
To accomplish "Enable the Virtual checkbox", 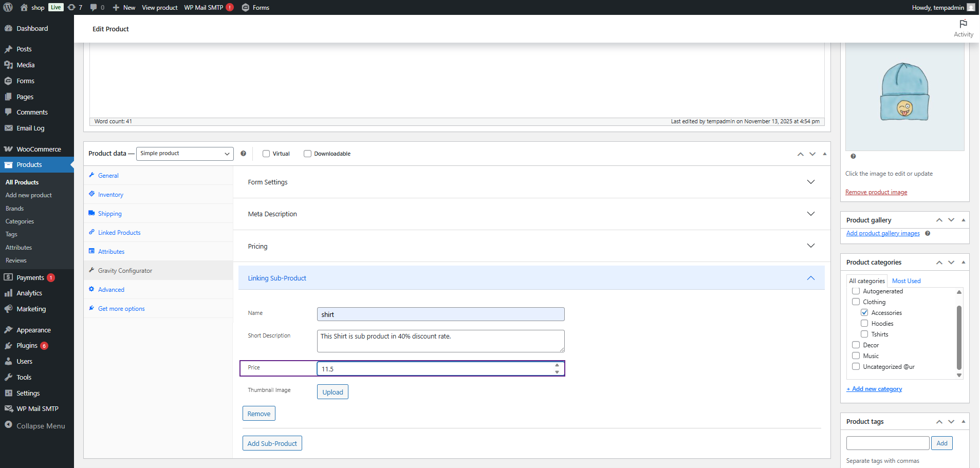I will tap(266, 154).
